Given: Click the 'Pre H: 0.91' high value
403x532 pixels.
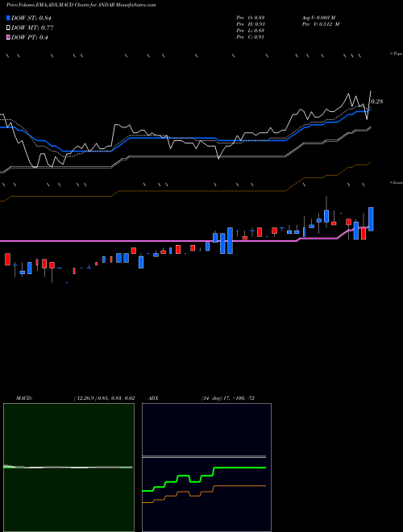Looking at the screenshot, I should 251,24.
